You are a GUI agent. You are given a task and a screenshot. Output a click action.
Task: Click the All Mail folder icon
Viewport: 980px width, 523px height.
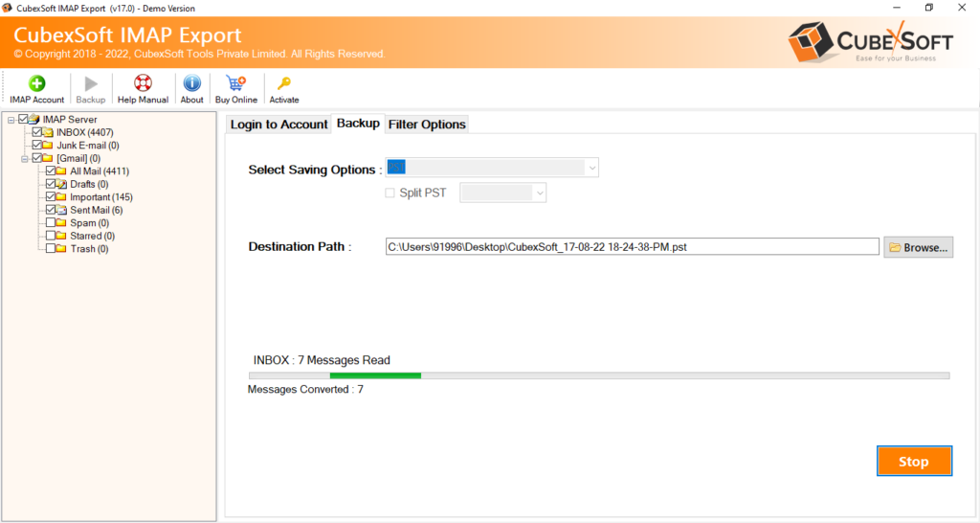[61, 171]
